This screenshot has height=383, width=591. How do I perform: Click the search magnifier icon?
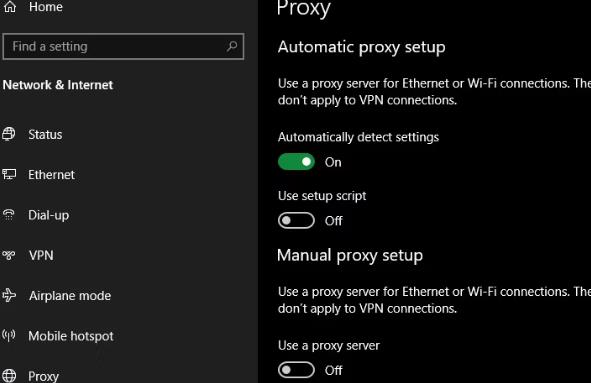pyautogui.click(x=232, y=46)
